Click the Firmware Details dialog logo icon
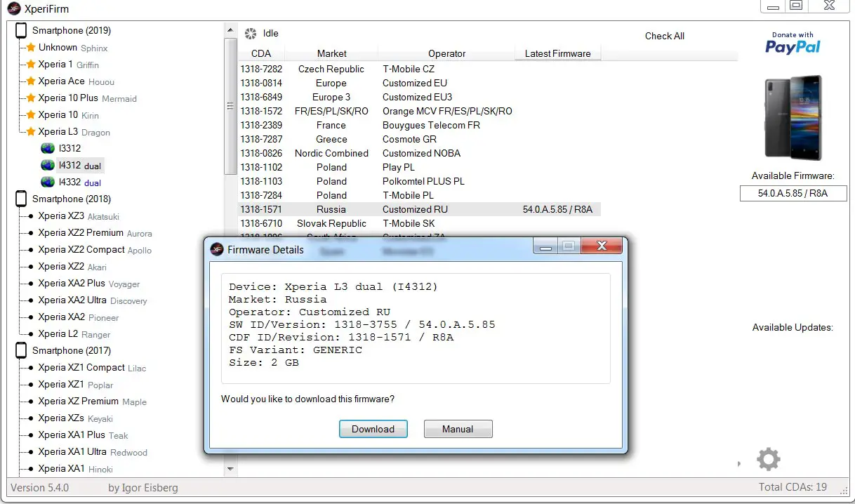 pyautogui.click(x=217, y=249)
